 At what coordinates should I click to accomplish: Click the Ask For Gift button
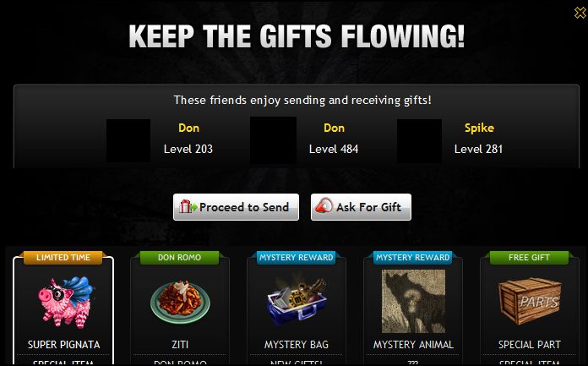pos(361,207)
